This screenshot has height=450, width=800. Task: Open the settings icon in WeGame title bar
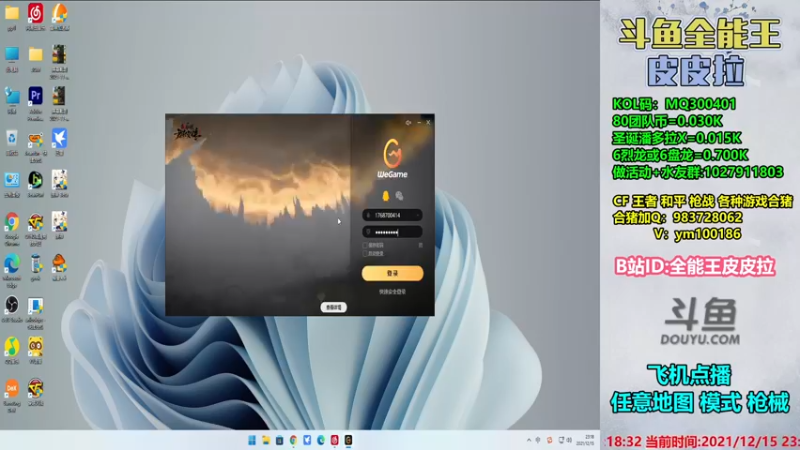tap(408, 122)
